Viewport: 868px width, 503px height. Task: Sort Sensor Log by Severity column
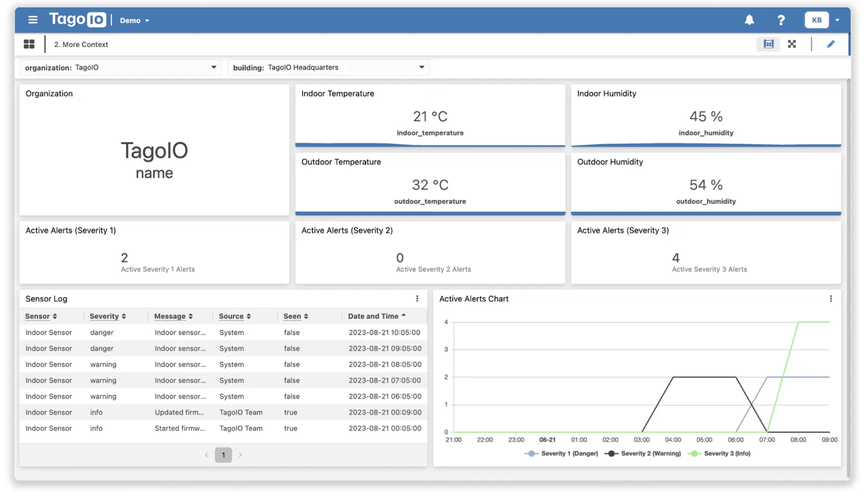107,316
